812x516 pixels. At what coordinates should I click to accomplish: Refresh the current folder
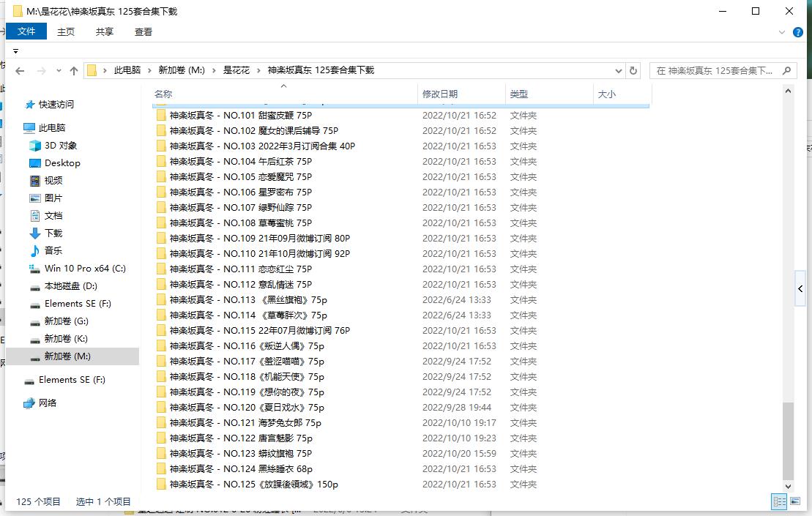pos(633,70)
